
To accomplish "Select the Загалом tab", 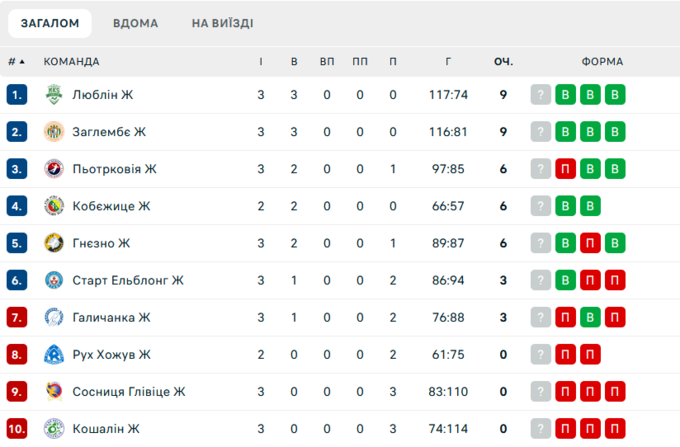I will tap(50, 23).
